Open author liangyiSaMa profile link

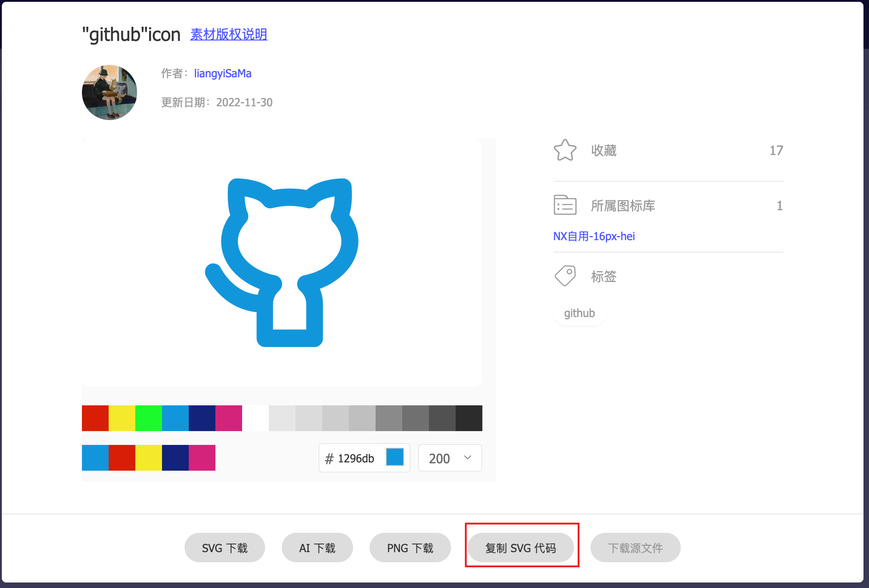pos(223,74)
